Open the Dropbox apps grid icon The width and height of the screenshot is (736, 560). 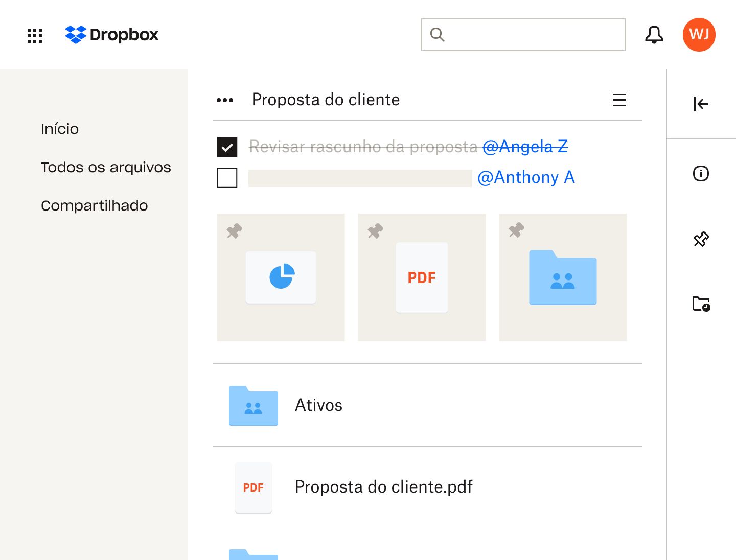(34, 35)
